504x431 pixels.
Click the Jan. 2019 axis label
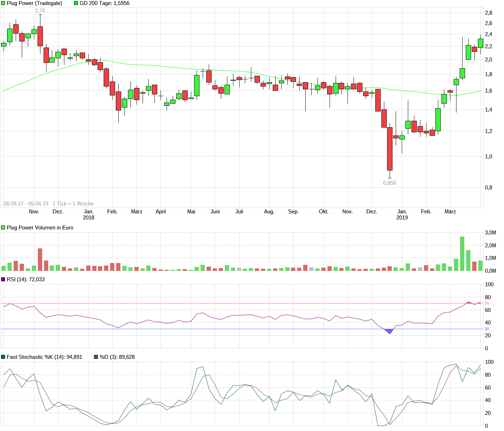402,214
